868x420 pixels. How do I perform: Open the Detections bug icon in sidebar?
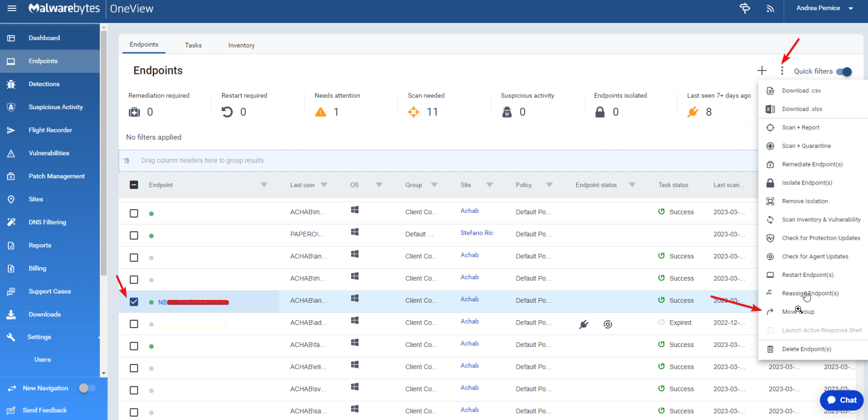click(x=11, y=84)
